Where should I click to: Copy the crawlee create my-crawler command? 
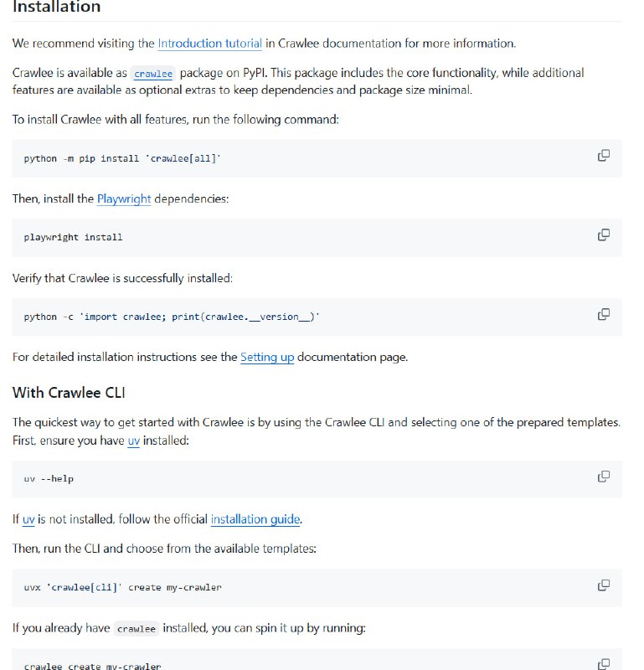[602, 662]
